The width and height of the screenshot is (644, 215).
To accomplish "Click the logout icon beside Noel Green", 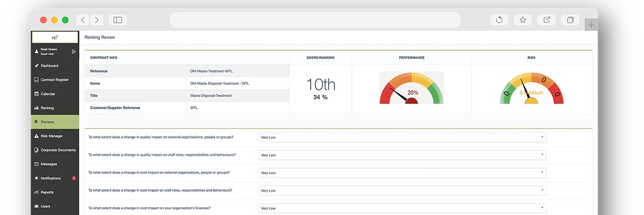I will [74, 52].
